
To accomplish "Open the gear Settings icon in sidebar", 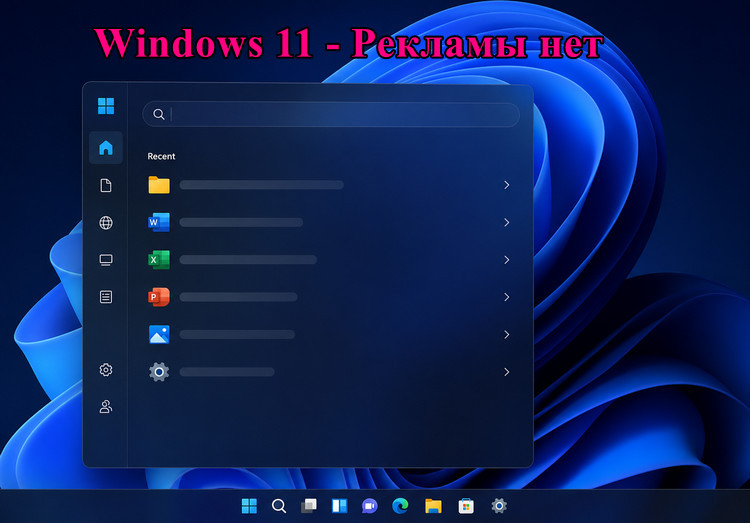I will coord(106,370).
